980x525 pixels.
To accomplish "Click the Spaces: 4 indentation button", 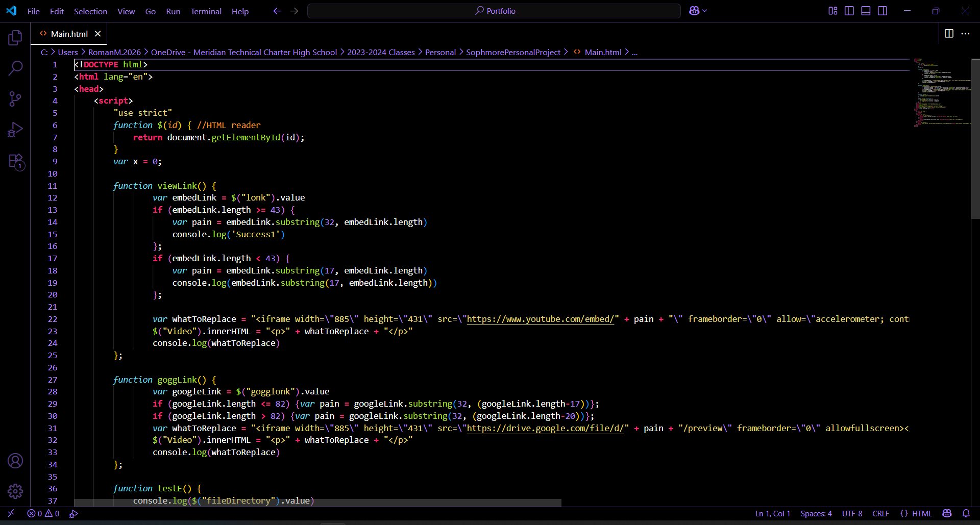I will tap(816, 514).
